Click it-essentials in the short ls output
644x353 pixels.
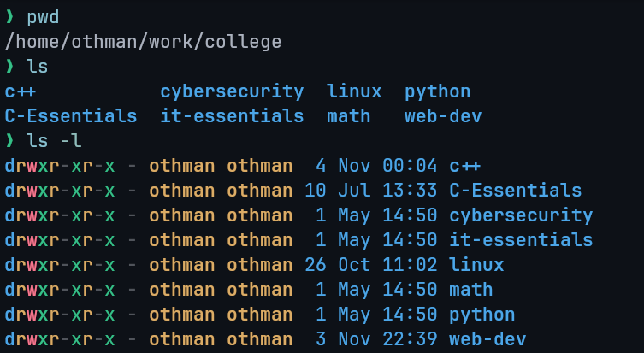coord(232,115)
